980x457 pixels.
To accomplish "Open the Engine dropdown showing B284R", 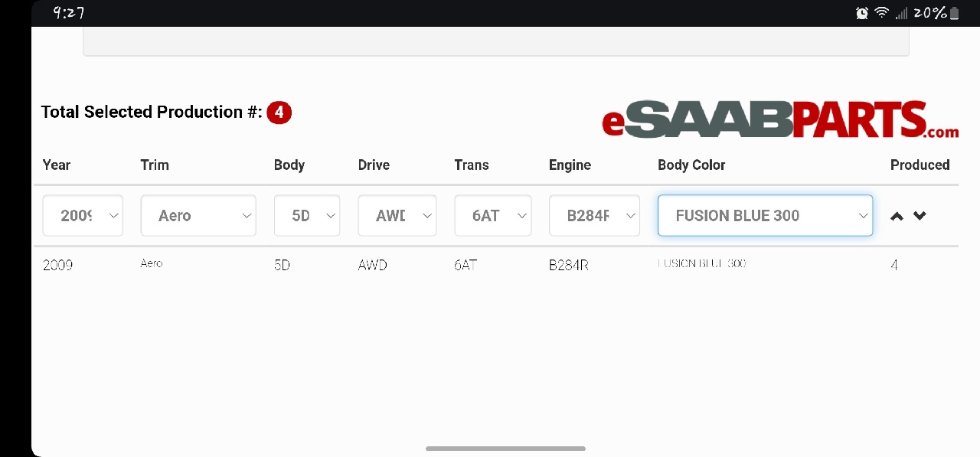I will click(x=594, y=216).
